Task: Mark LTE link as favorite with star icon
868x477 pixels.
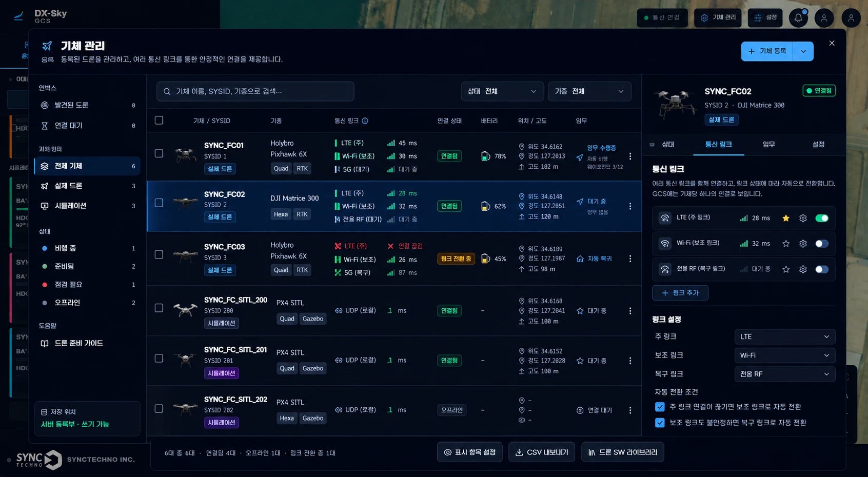Action: tap(786, 218)
